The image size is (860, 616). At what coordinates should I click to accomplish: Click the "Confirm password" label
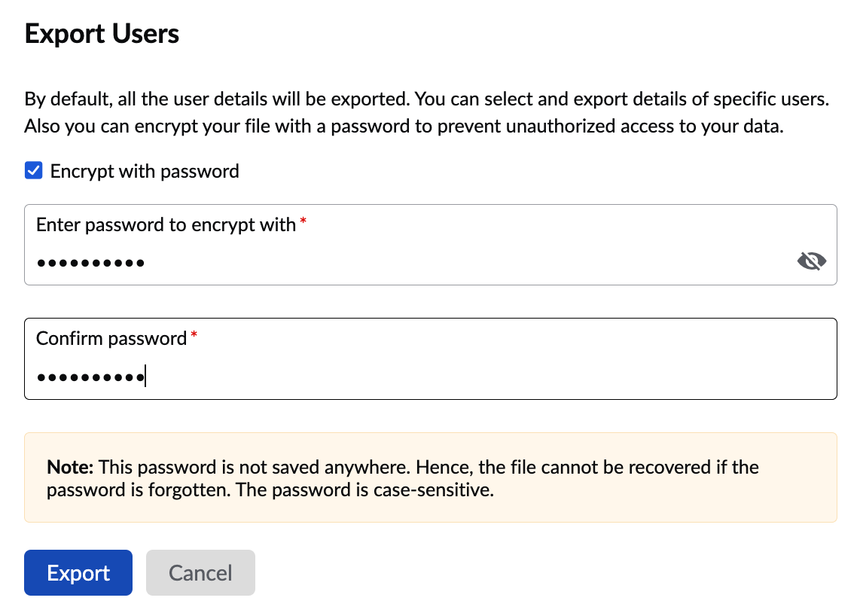(x=111, y=338)
